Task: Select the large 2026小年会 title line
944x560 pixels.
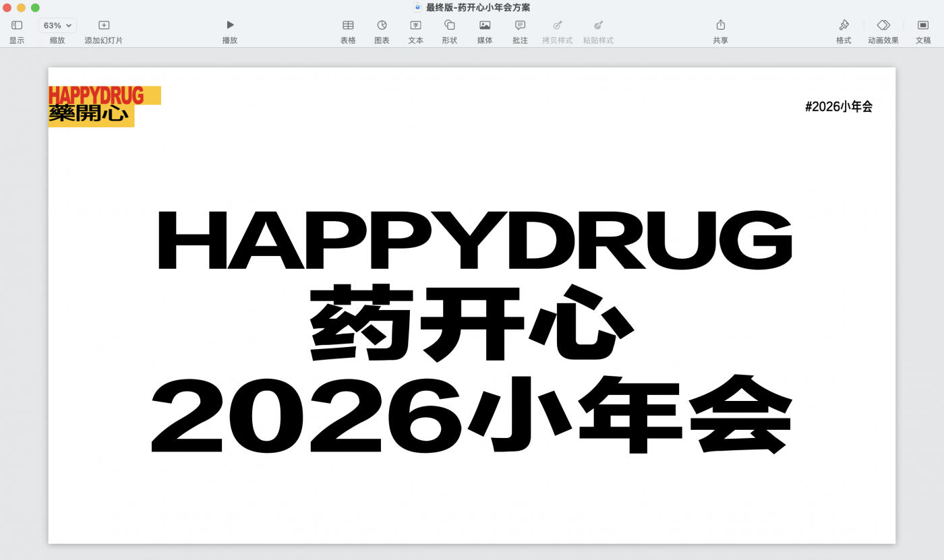Action: click(471, 414)
